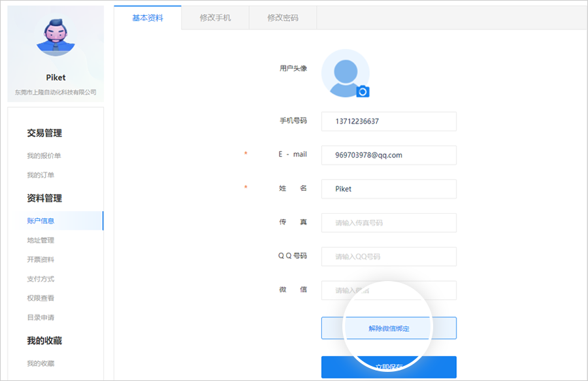588x381 pixels.
Task: Open 支付方式 in the sidebar
Action: point(41,279)
